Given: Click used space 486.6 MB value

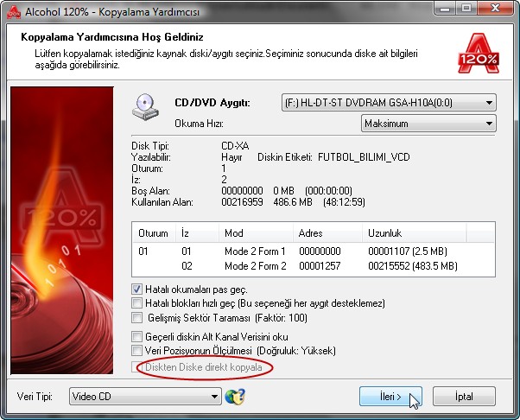Looking at the screenshot, I should point(293,202).
